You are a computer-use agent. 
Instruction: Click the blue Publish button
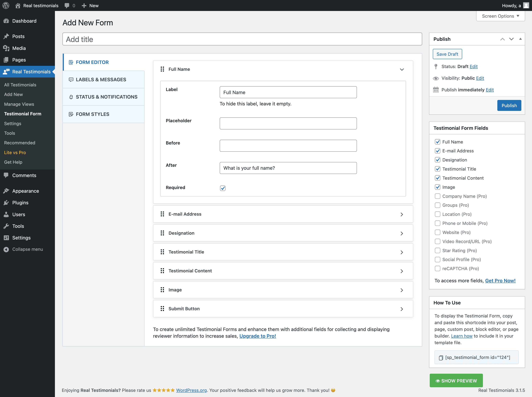(509, 105)
